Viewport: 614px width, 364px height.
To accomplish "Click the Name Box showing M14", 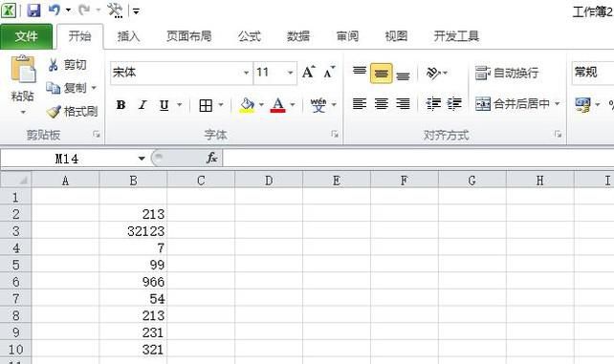I will [x=67, y=159].
